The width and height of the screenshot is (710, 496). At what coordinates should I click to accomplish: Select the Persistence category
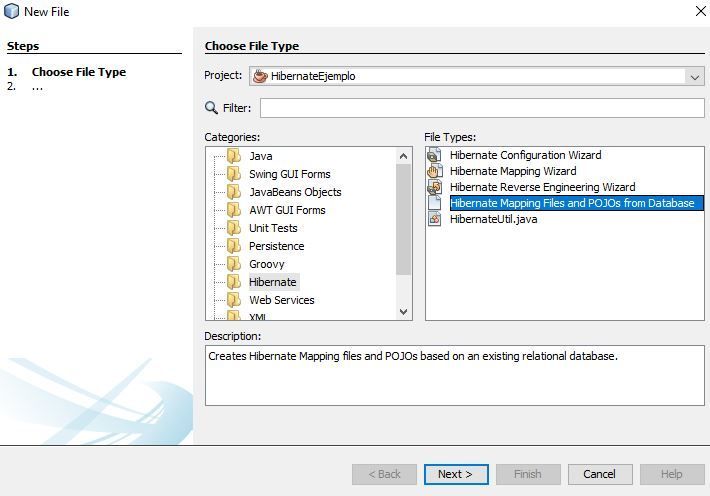pos(277,246)
